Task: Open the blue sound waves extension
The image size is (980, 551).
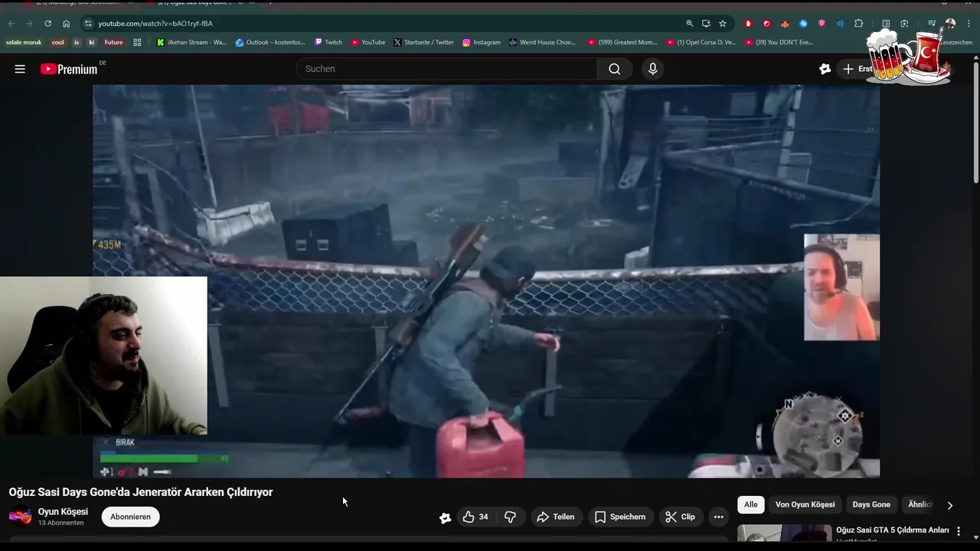Action: tap(840, 24)
